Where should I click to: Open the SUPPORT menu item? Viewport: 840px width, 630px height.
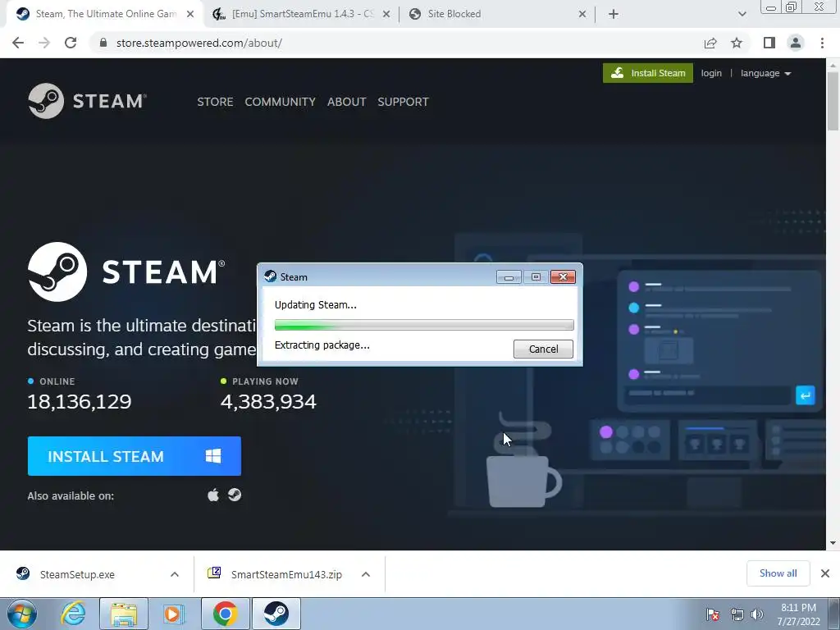tap(403, 102)
